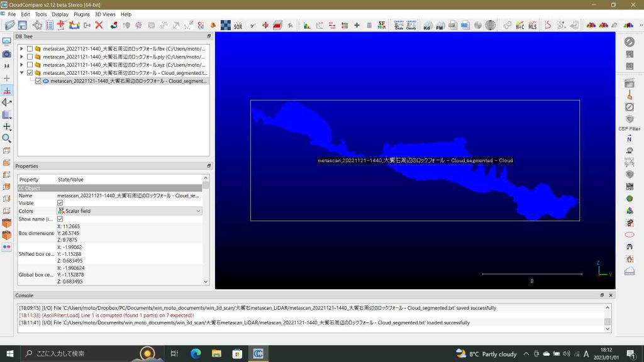This screenshot has height=362, width=644.
Task: Toggle the Show name checkbox
Action: 60,219
